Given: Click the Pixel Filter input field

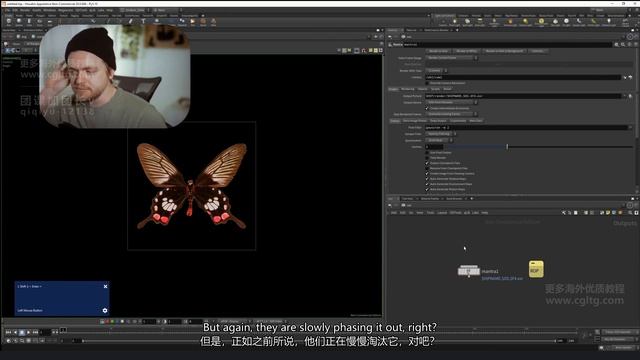Looking at the screenshot, I should [x=527, y=127].
